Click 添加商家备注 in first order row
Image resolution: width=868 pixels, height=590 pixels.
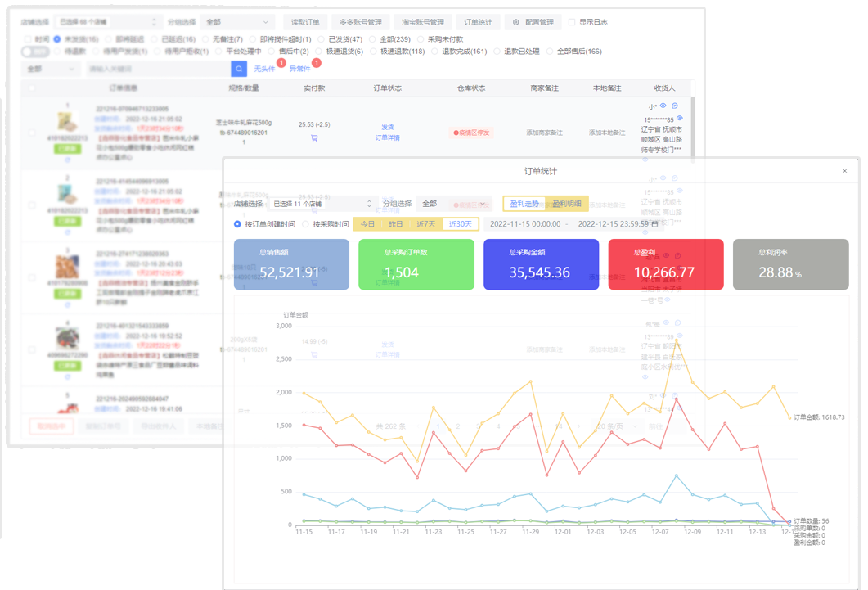[544, 133]
